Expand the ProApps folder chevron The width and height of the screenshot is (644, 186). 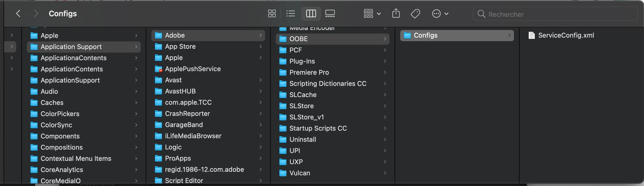click(x=261, y=158)
